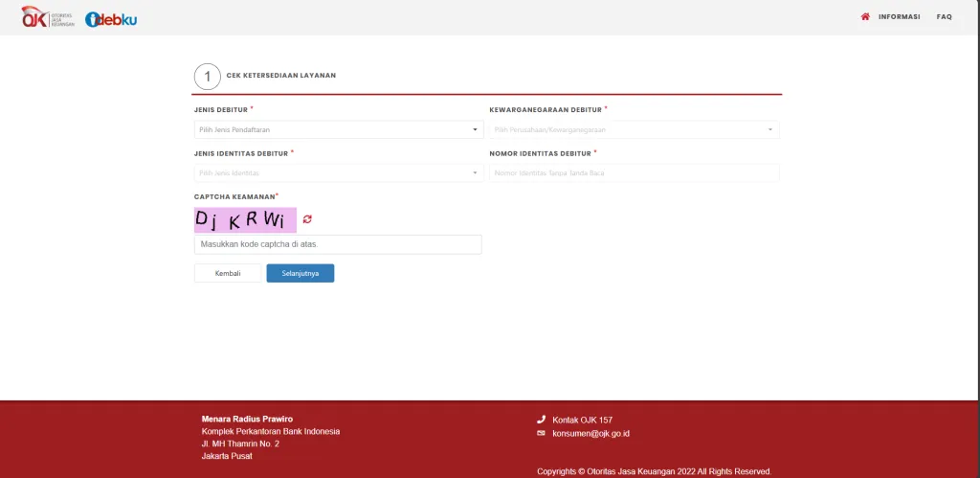This screenshot has height=478, width=980.
Task: Click the Komplek Perkantoran Bank Indonesia line
Action: click(x=271, y=432)
